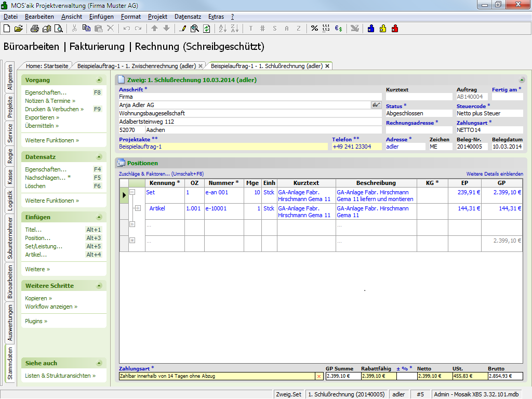Switch to the 1. Zwischenrechnung tab
532x399 pixels.
(x=136, y=66)
